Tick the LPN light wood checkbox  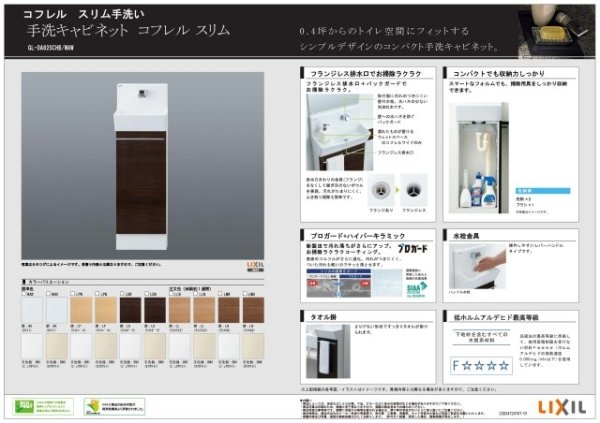click(x=97, y=294)
